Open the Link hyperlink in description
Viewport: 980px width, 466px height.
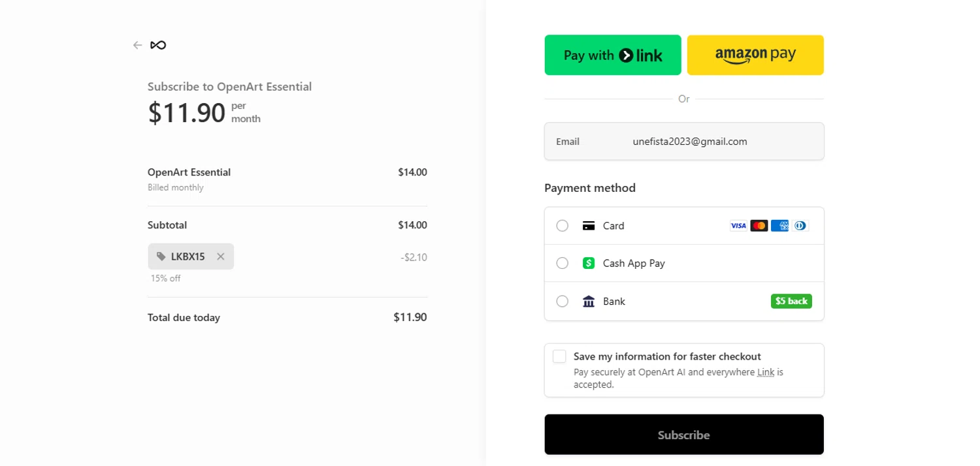click(x=766, y=372)
